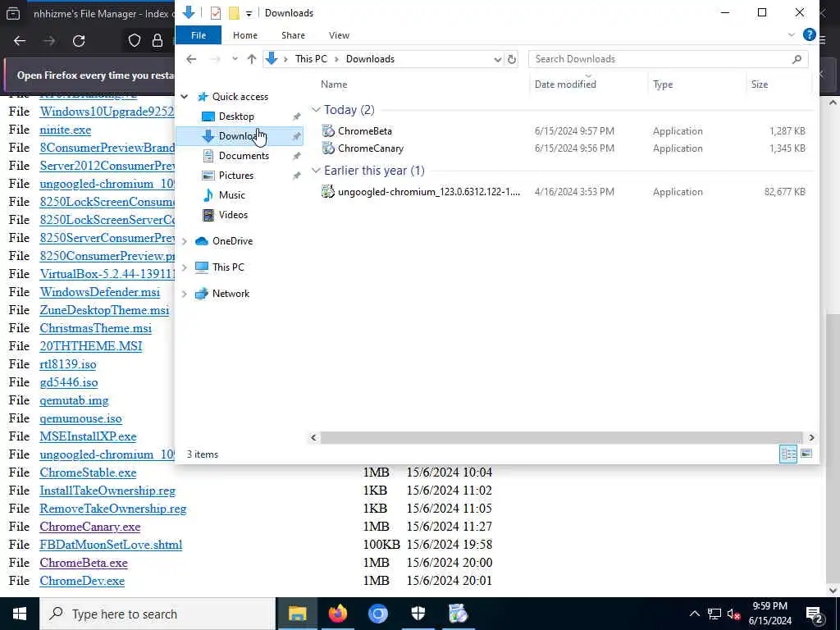Expand the ribbon chevron
Image resolution: width=840 pixels, height=630 pixels.
point(791,35)
